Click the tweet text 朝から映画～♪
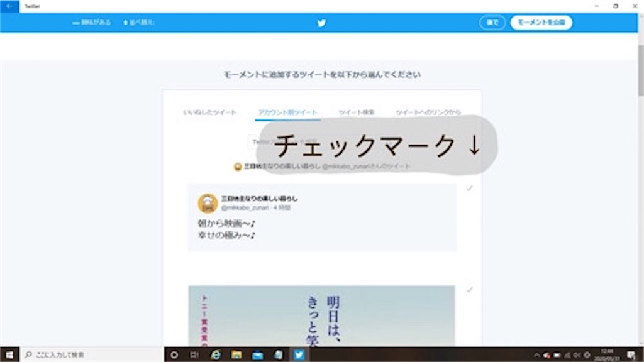The width and height of the screenshot is (644, 362). (x=226, y=223)
